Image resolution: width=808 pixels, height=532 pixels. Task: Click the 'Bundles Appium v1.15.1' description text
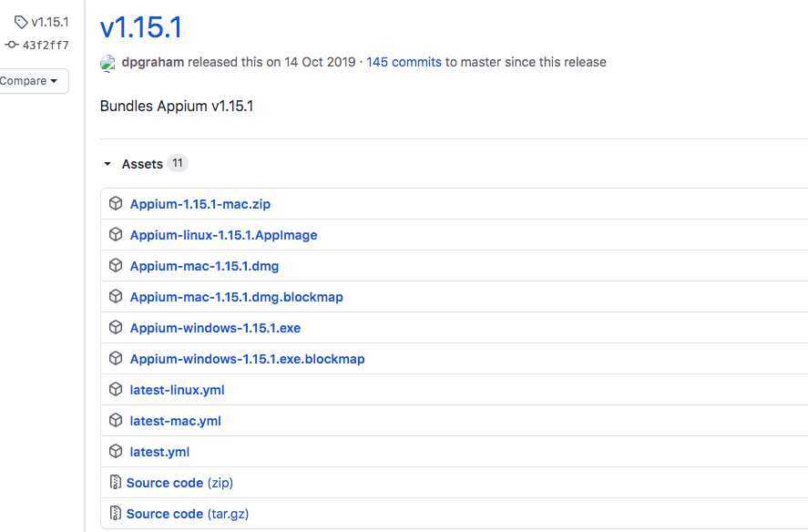177,106
